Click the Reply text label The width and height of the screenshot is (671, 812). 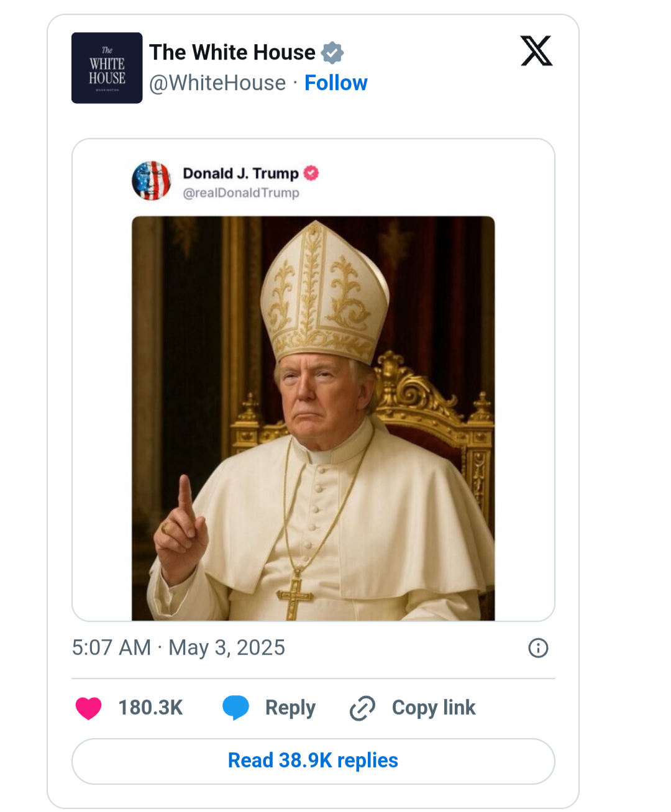tap(290, 708)
